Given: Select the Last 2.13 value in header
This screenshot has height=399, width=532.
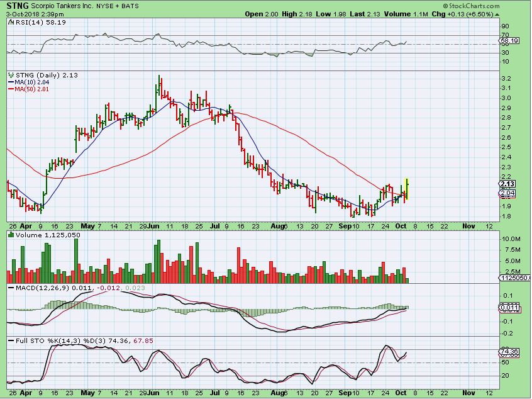Looking at the screenshot, I should [x=365, y=14].
